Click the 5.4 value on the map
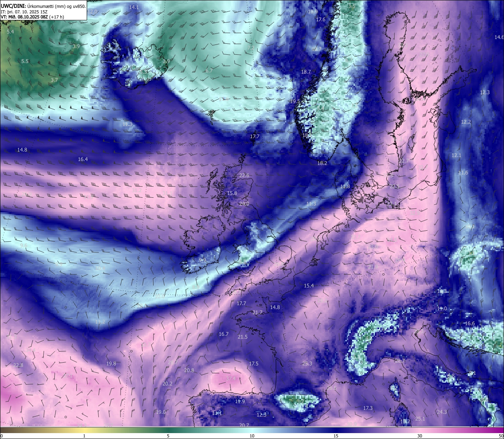The width and height of the screenshot is (504, 439). pos(10,31)
